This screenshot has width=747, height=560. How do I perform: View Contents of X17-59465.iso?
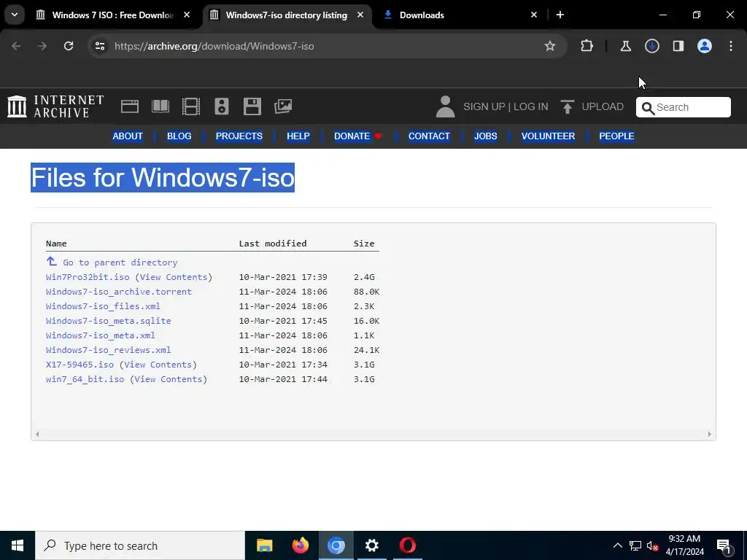[158, 365]
